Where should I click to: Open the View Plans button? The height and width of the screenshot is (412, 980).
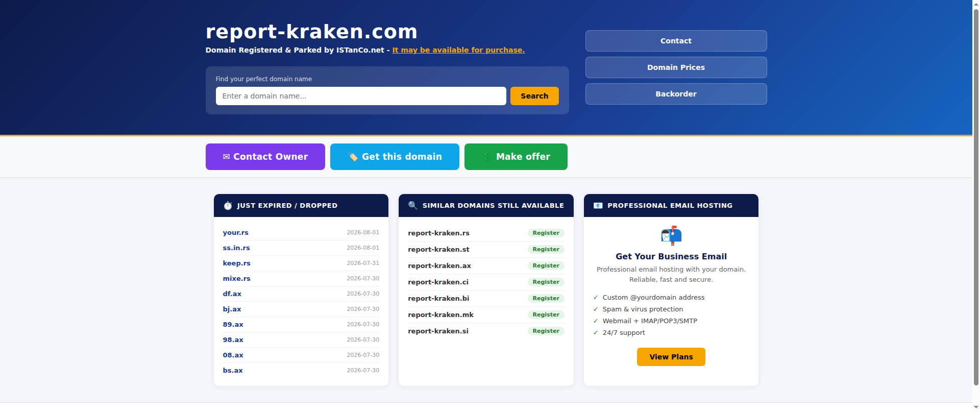pyautogui.click(x=671, y=357)
